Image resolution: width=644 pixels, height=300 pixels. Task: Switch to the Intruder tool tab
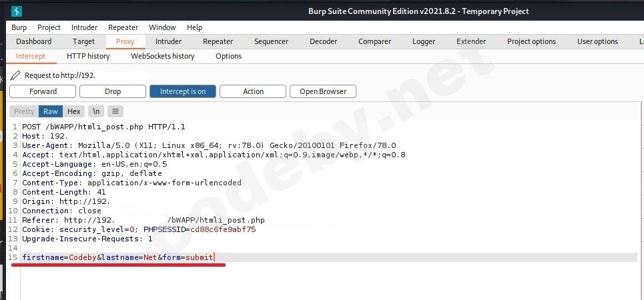(x=168, y=41)
